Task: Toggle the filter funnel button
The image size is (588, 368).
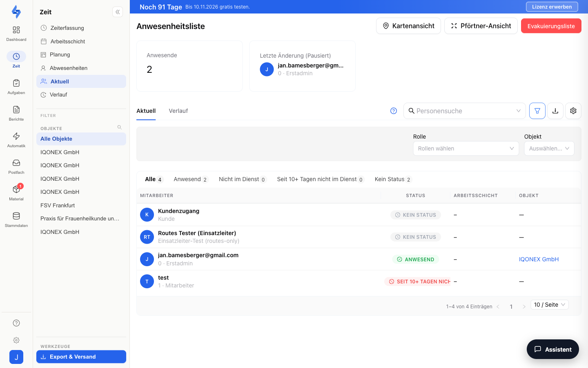Action: pyautogui.click(x=537, y=111)
